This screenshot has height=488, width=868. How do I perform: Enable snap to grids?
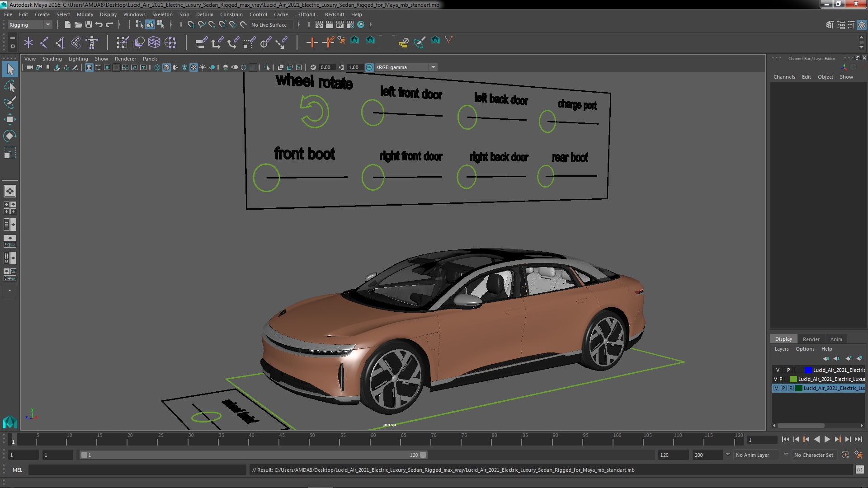point(191,24)
